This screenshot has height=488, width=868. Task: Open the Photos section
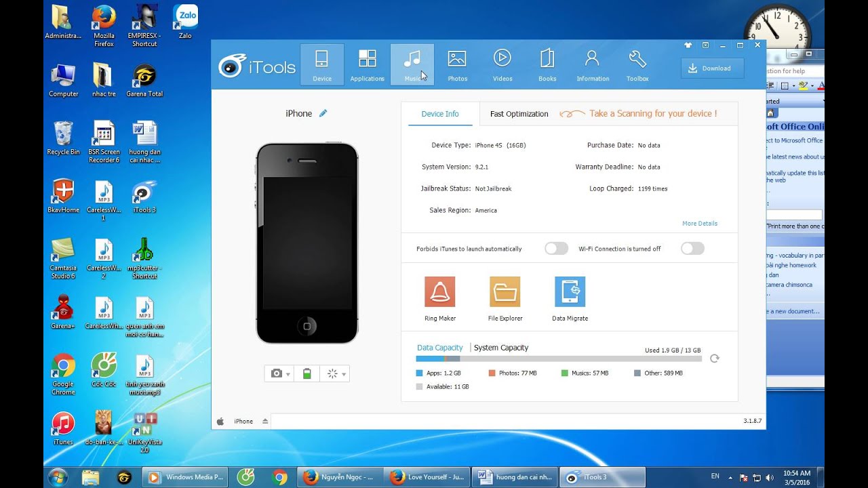pyautogui.click(x=457, y=65)
